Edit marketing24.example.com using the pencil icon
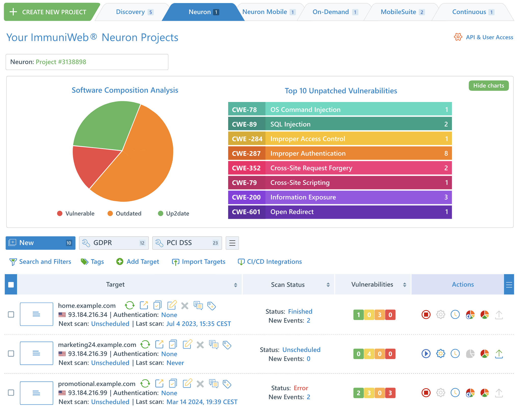The height and width of the screenshot is (413, 532). (187, 344)
